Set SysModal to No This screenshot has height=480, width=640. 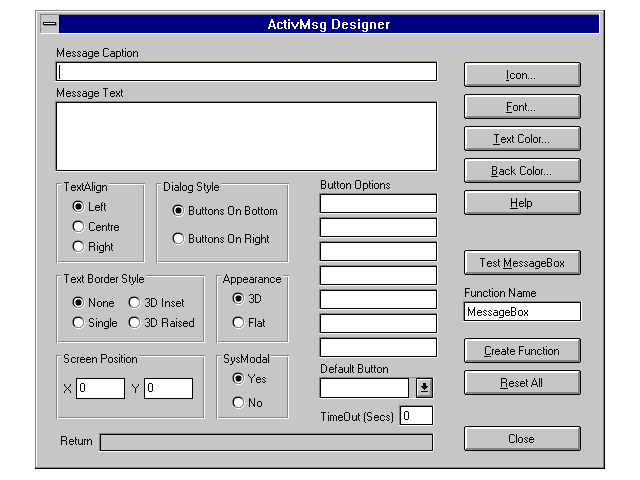[238, 403]
